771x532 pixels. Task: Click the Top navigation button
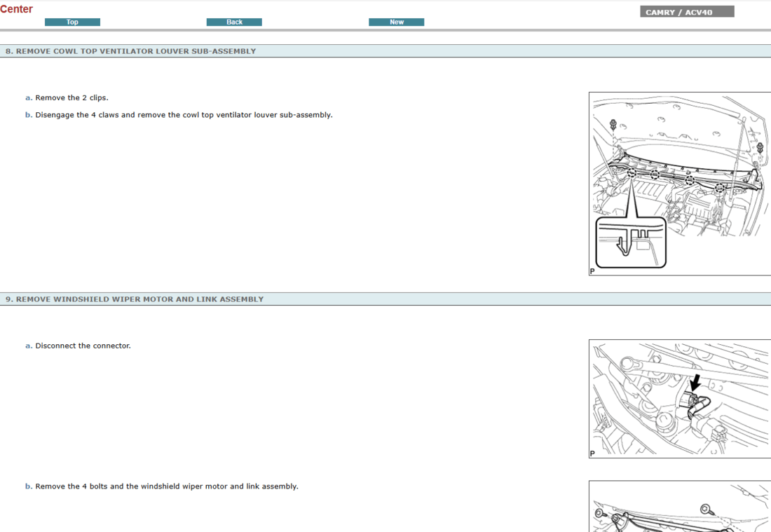point(72,22)
